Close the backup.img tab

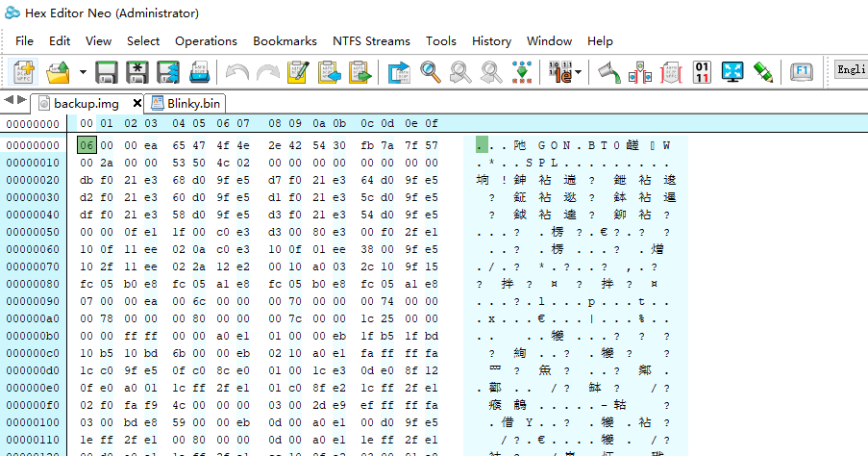click(137, 103)
